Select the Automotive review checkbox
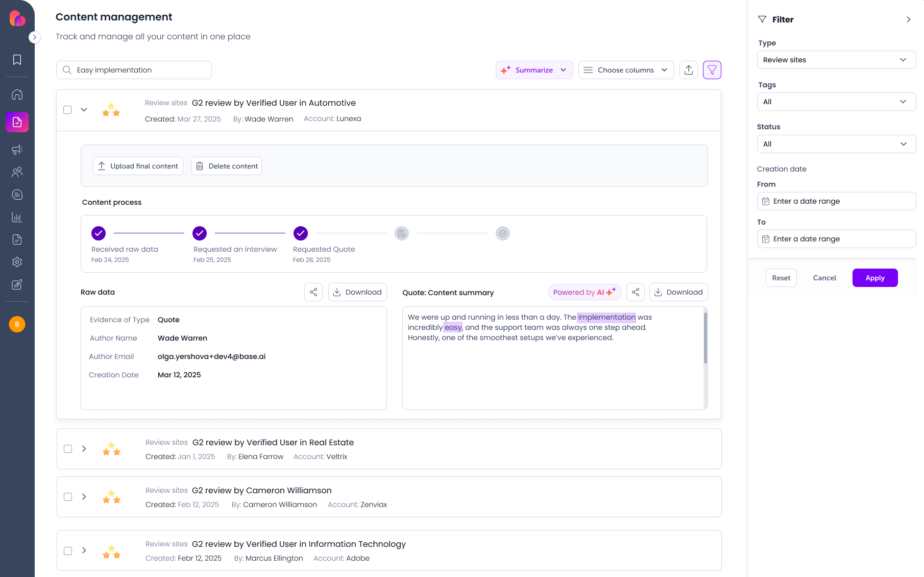The width and height of the screenshot is (924, 577). [67, 110]
